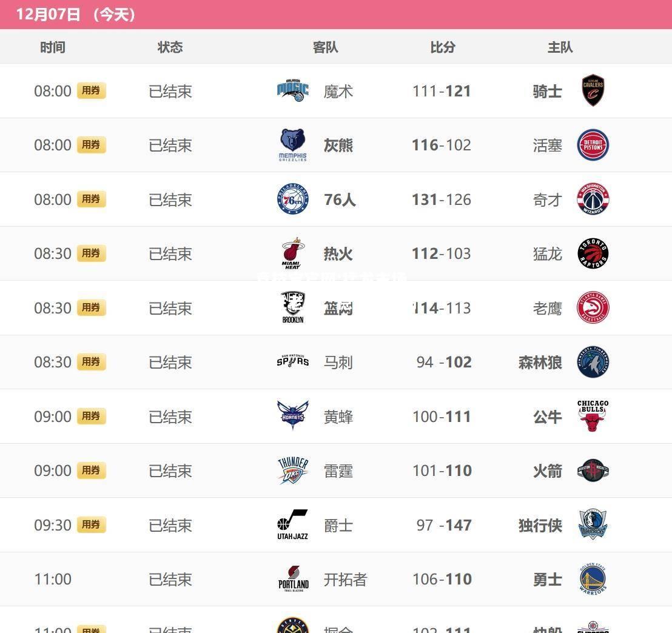
Task: Click 用券 badge for 09:30 爵士 game
Action: [x=92, y=524]
